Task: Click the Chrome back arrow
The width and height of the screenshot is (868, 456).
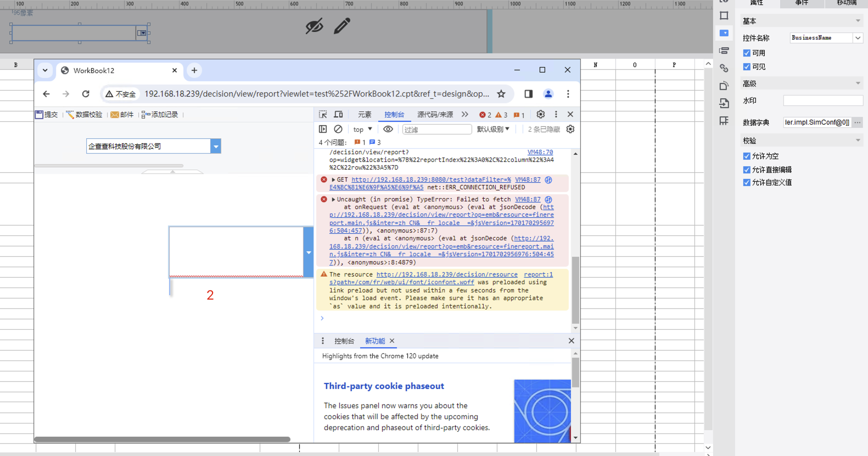Action: pyautogui.click(x=47, y=94)
